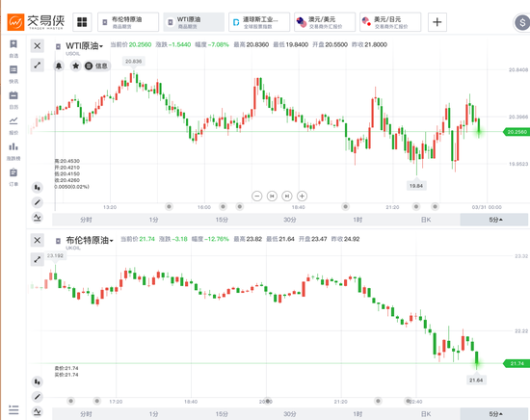Viewport: 530px width, 420px height.
Task: Select the 15分 timeframe on WTI chart
Action: 222,220
